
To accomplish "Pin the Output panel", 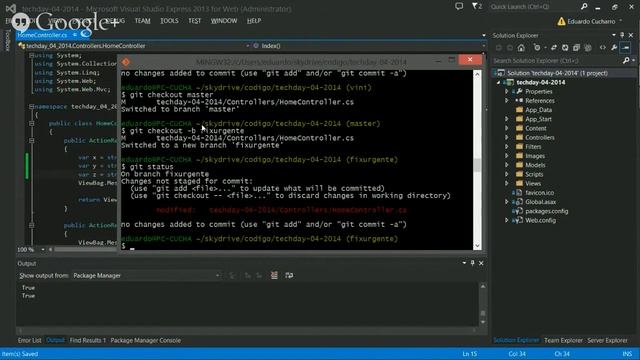I will [x=473, y=263].
